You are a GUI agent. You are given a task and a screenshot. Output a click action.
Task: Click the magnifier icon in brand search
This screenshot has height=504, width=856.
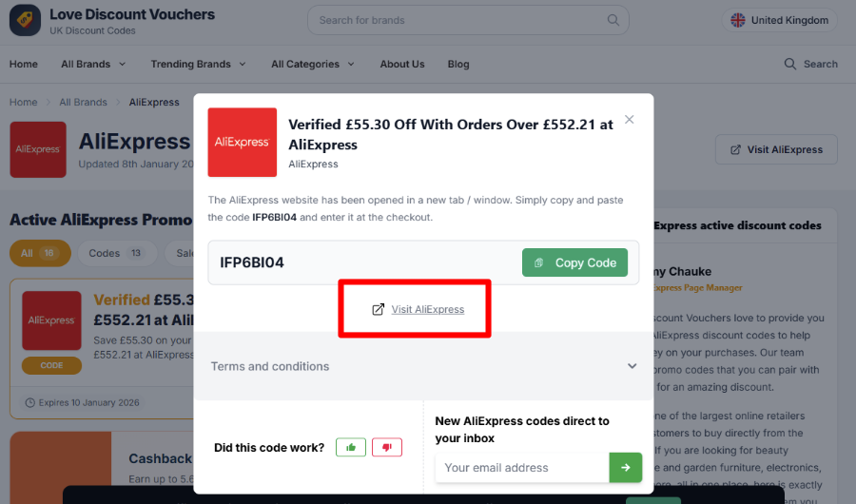pyautogui.click(x=613, y=20)
